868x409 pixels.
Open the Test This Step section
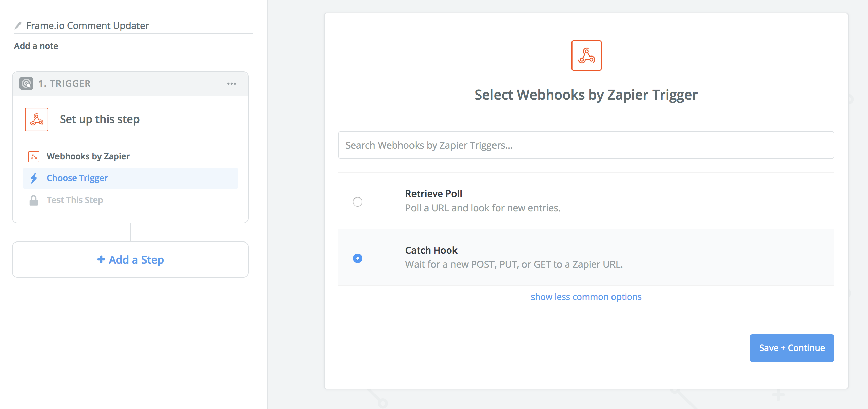click(x=75, y=200)
